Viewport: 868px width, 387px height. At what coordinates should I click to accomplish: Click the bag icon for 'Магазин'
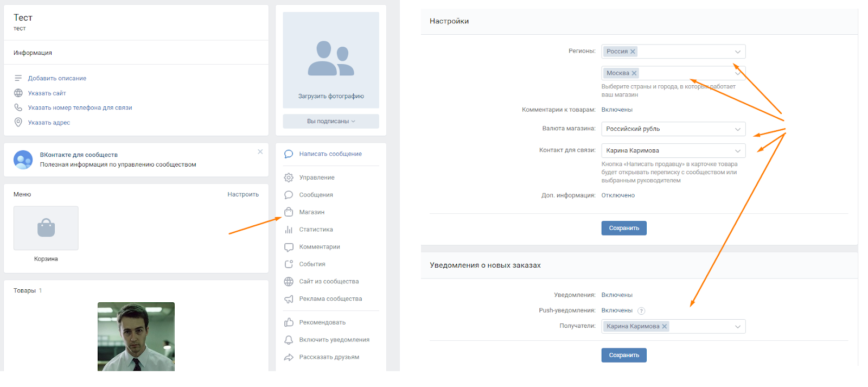tap(289, 212)
